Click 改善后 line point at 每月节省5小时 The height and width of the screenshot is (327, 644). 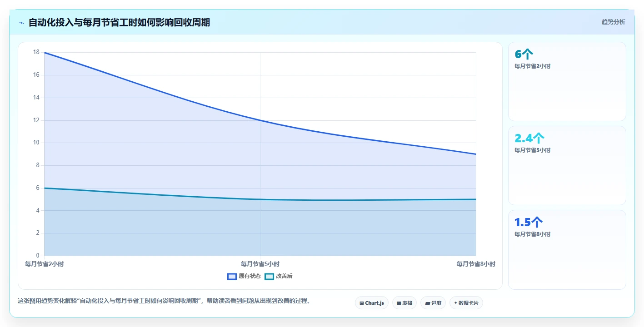pyautogui.click(x=260, y=199)
